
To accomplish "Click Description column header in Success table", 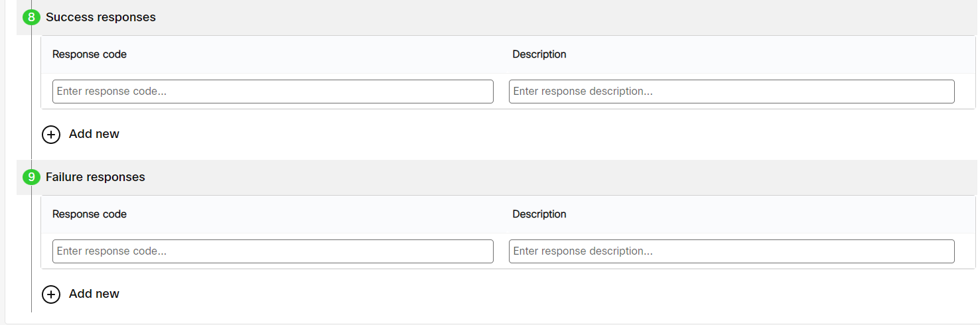I will click(539, 54).
